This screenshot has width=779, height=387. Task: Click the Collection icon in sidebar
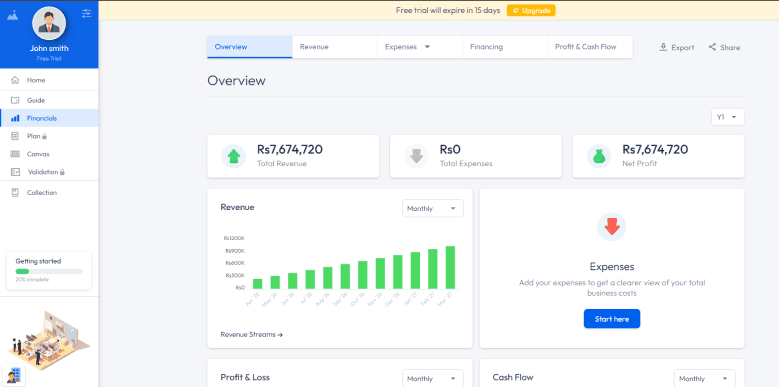tap(15, 192)
